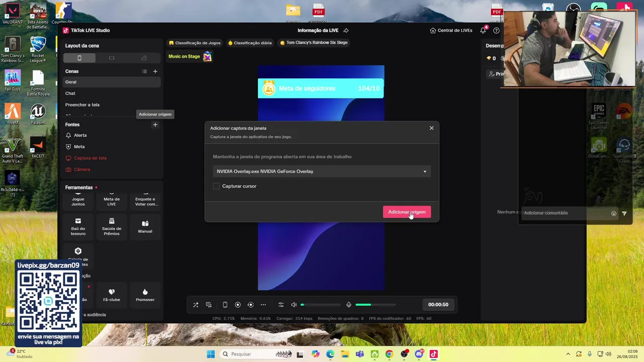The width and height of the screenshot is (644, 362).
Task: Show hidden system tray icons chevron
Action: point(568,354)
